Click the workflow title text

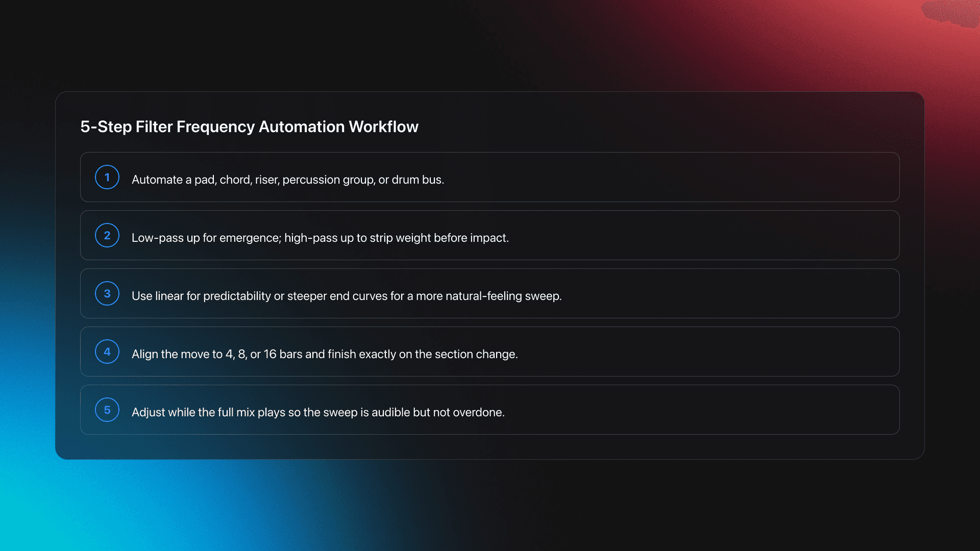[x=249, y=127]
